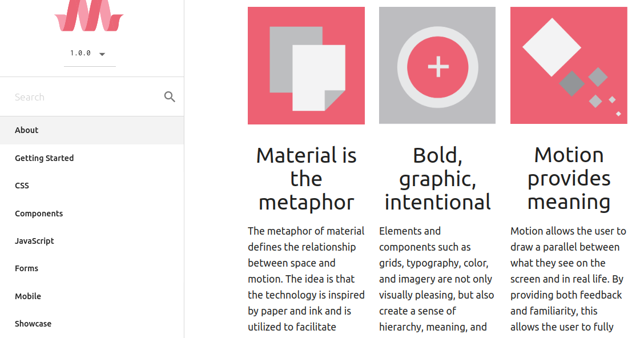Click inside the Search input field
The image size is (644, 338).
pyautogui.click(x=74, y=96)
